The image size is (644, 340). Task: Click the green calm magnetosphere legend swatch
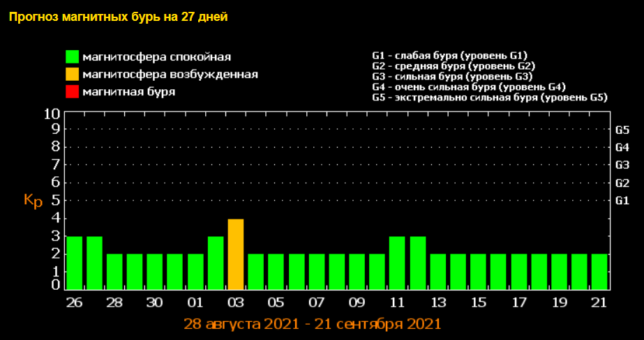click(x=72, y=56)
